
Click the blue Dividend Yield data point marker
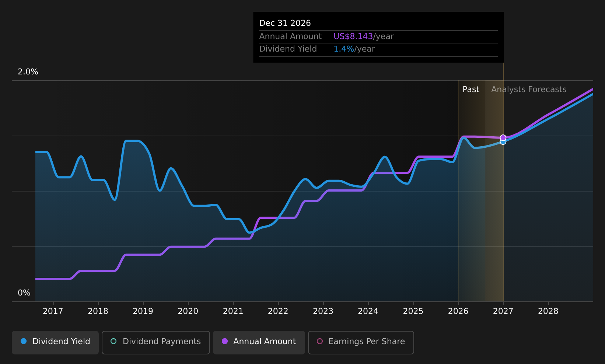tap(503, 142)
